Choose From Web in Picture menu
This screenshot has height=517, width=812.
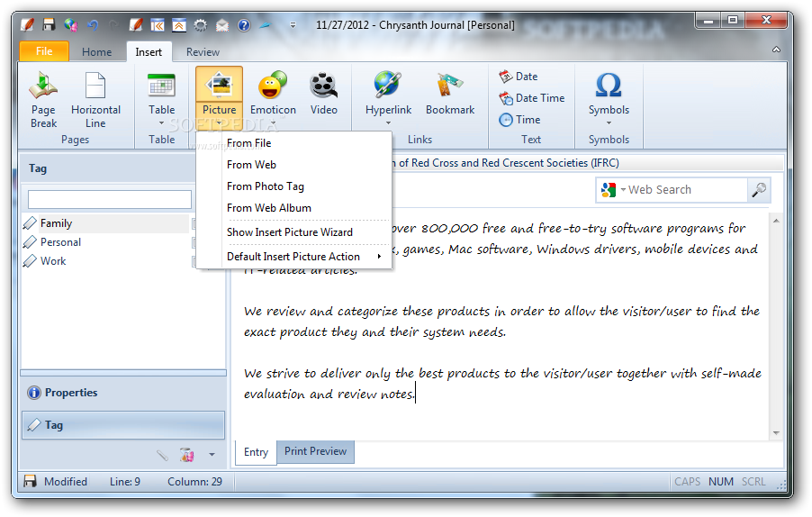293,165
